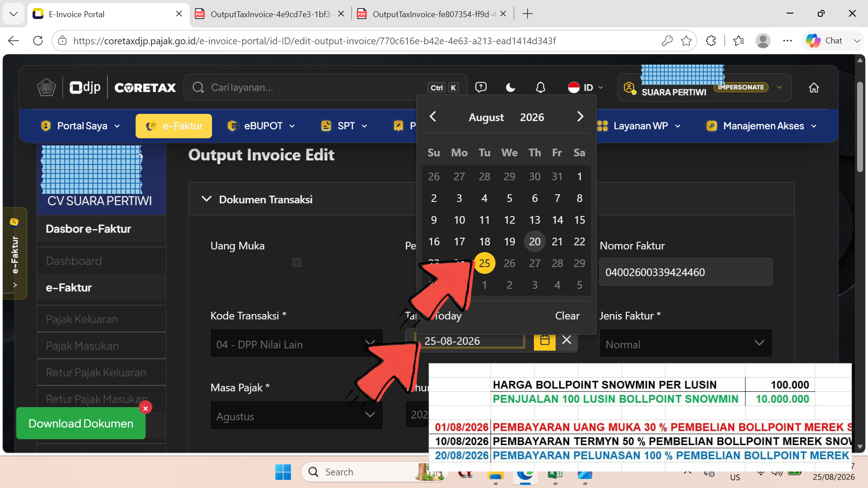Image resolution: width=868 pixels, height=488 pixels.
Task: Toggle dark mode moon icon
Action: click(x=510, y=87)
